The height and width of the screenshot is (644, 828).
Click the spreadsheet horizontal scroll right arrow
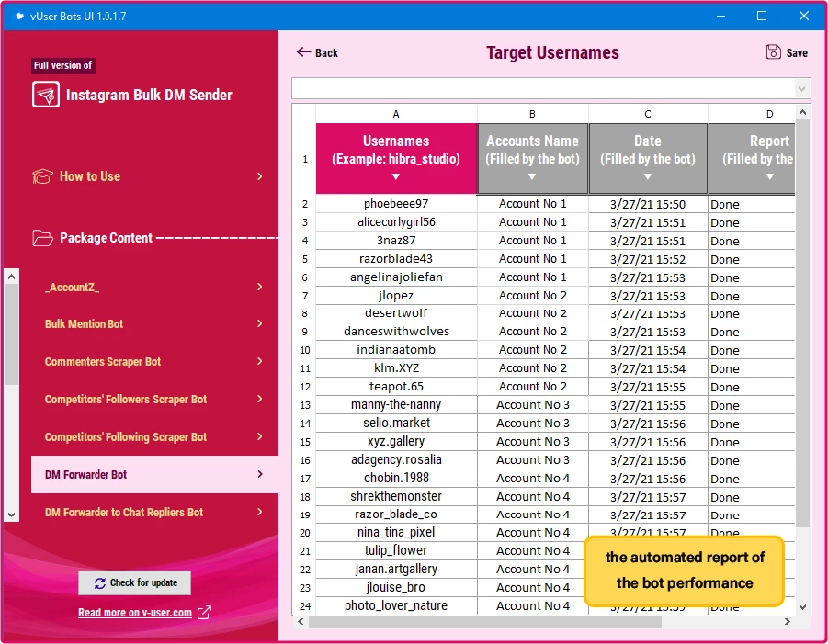(788, 621)
